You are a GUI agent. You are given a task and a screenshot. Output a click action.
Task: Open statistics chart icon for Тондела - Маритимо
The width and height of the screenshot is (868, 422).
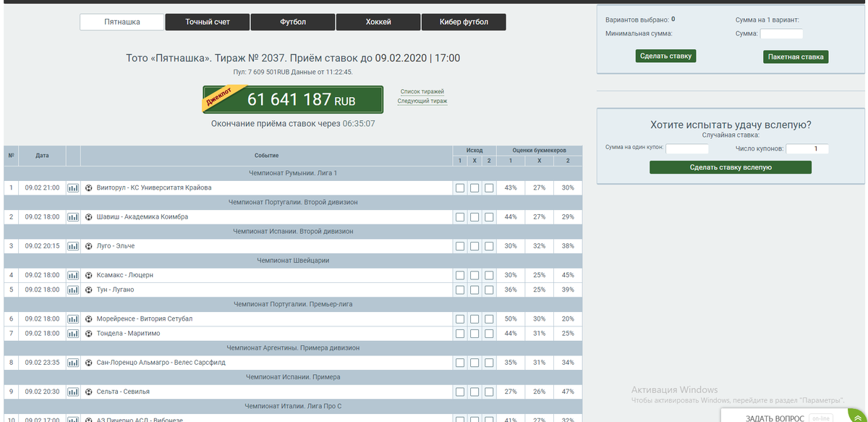[73, 333]
